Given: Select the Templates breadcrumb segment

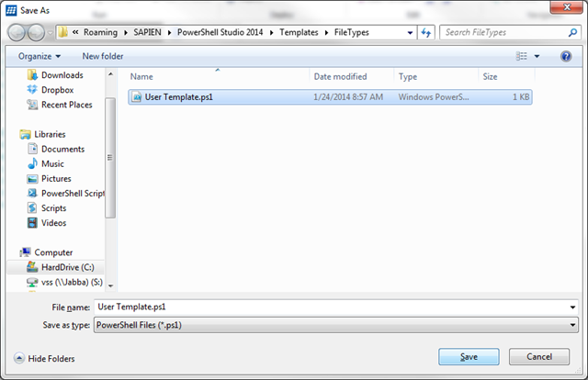Looking at the screenshot, I should [x=299, y=33].
